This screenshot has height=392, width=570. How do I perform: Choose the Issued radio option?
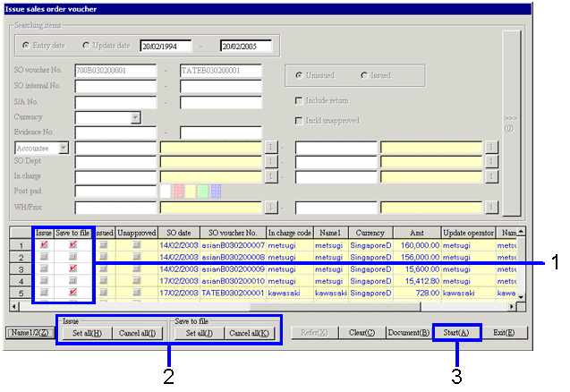(364, 75)
